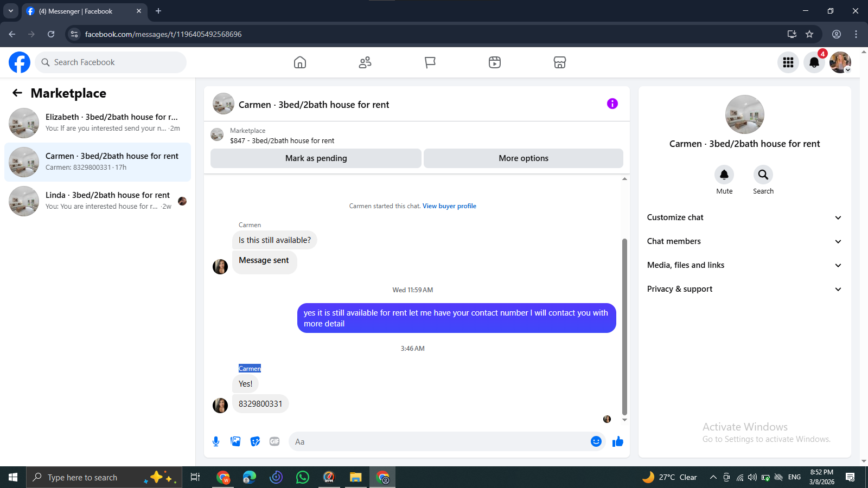
Task: Click the chat scroll up arrow
Action: click(x=624, y=178)
